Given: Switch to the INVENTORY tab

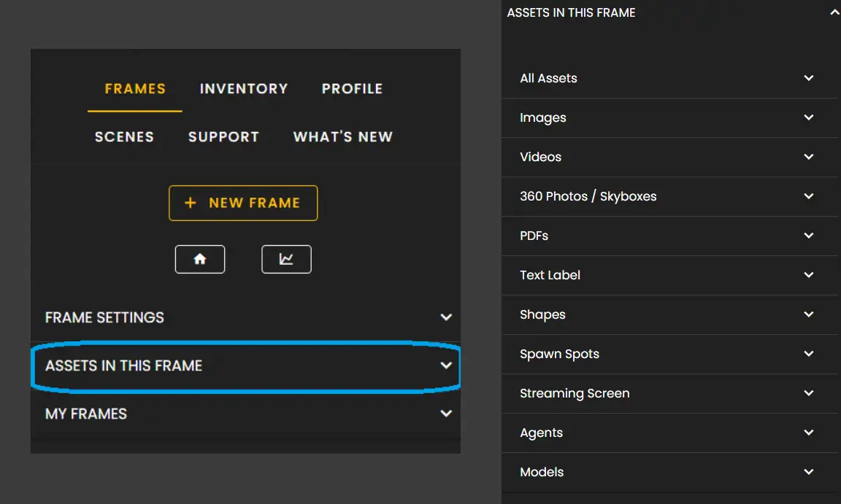Looking at the screenshot, I should (x=243, y=88).
